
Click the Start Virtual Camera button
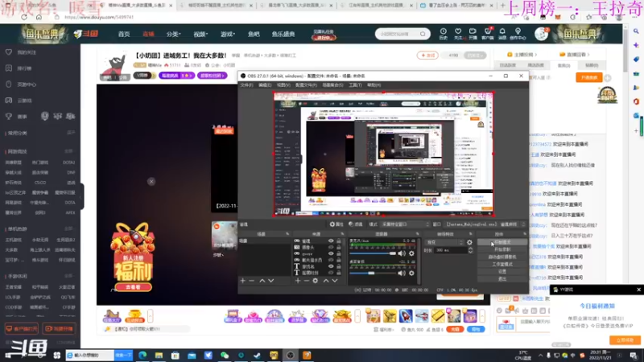502,257
